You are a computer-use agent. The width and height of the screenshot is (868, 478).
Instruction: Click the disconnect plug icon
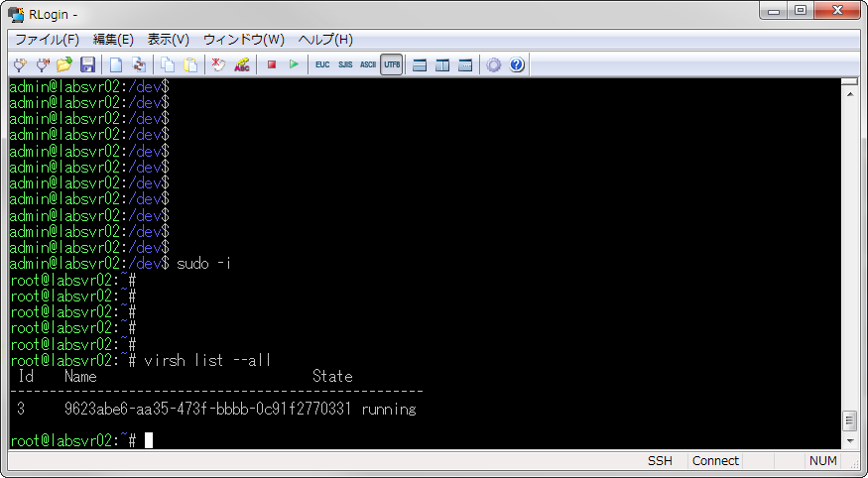click(x=42, y=64)
